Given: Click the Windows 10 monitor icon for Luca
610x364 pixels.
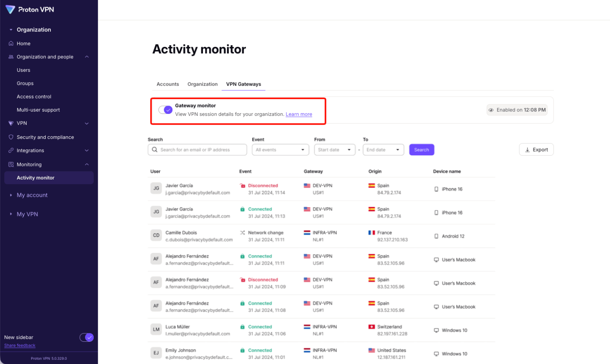Looking at the screenshot, I should coord(436,330).
